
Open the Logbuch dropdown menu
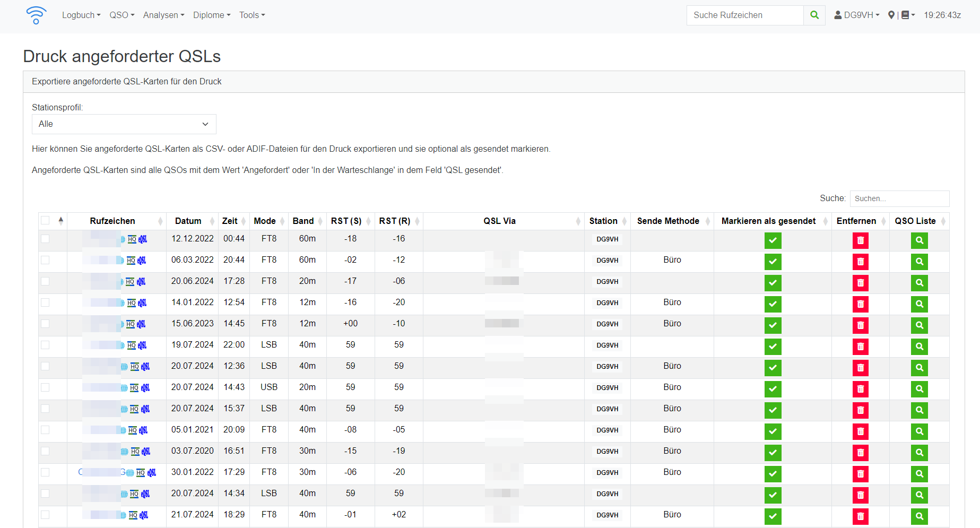coord(81,15)
